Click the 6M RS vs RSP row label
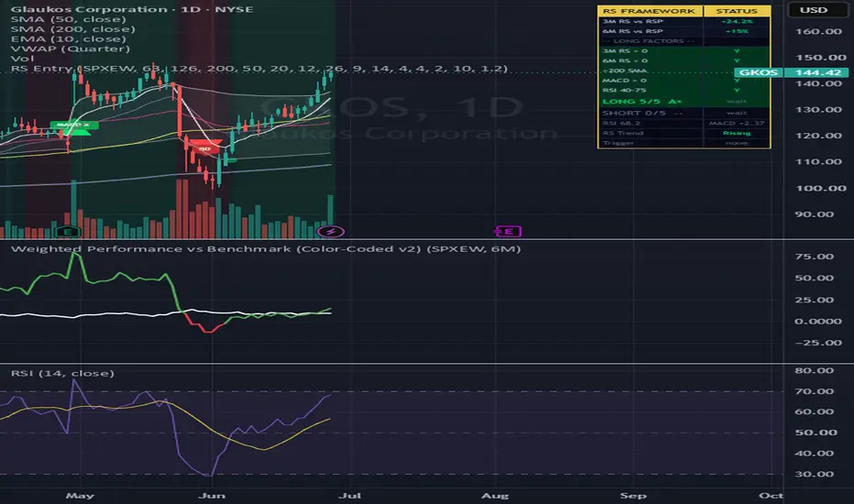 point(633,31)
